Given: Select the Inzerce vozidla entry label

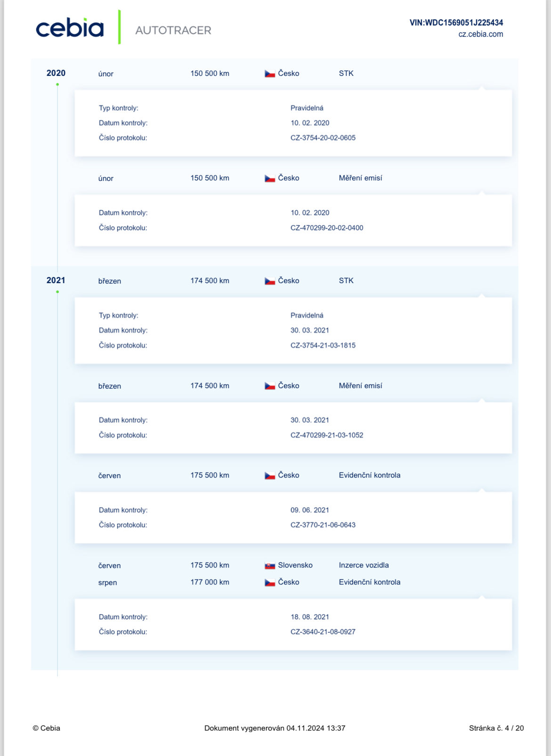Looking at the screenshot, I should tap(364, 565).
